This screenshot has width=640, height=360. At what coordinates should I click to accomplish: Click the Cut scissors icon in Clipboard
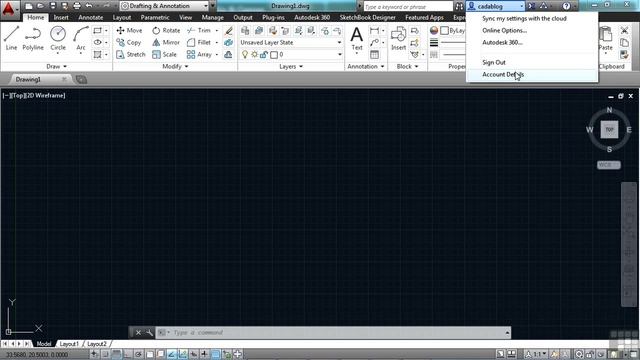624,31
